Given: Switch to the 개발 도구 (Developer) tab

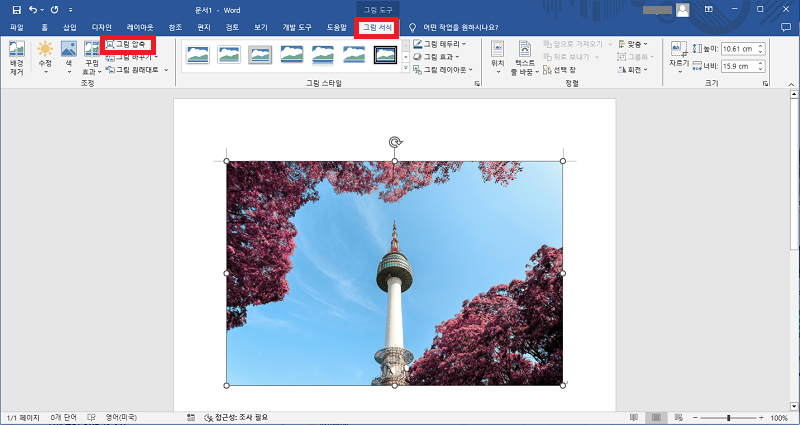Looking at the screenshot, I should [x=299, y=28].
